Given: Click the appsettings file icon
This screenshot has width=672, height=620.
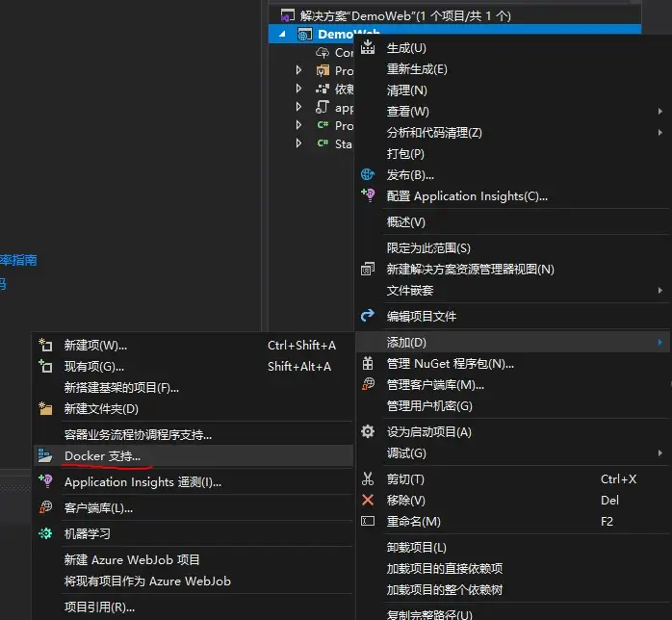Looking at the screenshot, I should (x=323, y=107).
